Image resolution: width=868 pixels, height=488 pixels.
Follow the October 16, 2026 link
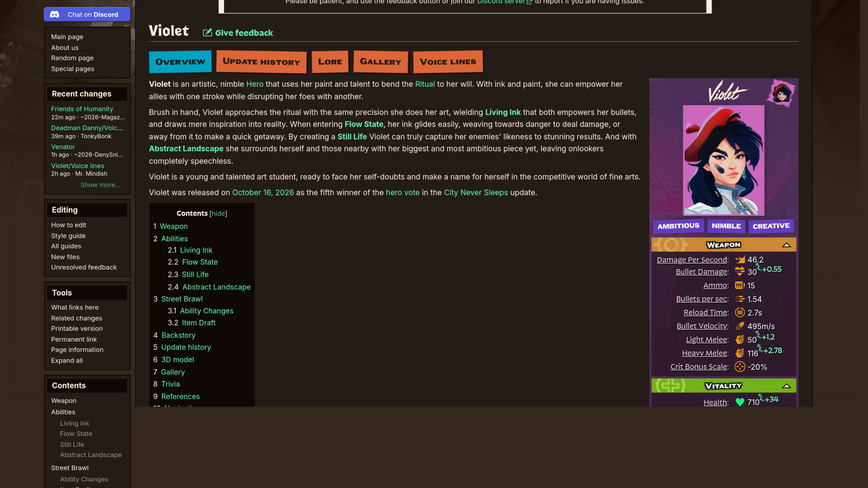[x=263, y=192]
